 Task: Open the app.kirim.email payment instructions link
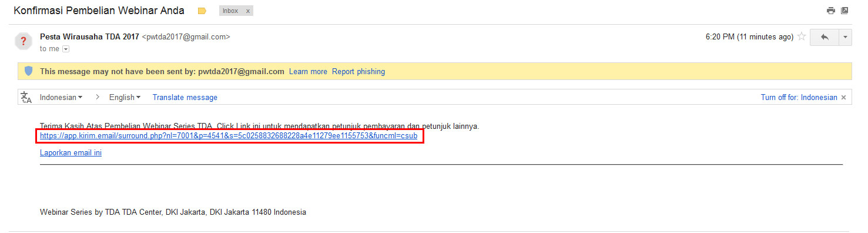pos(229,135)
